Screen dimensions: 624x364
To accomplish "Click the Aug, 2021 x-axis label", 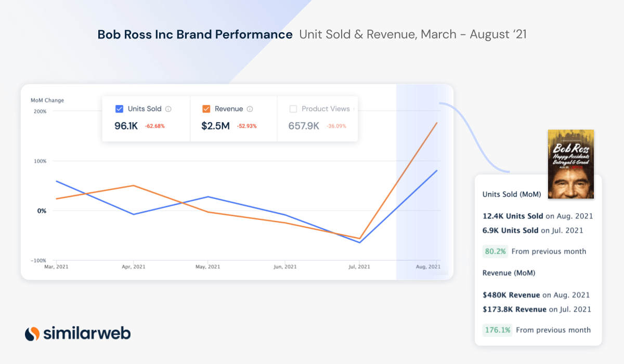I will [428, 267].
